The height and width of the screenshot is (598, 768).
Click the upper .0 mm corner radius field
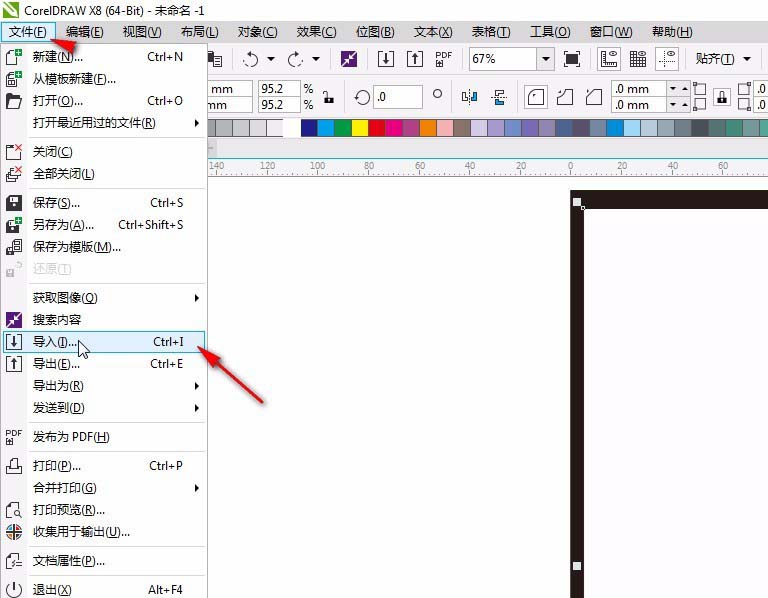(x=639, y=89)
